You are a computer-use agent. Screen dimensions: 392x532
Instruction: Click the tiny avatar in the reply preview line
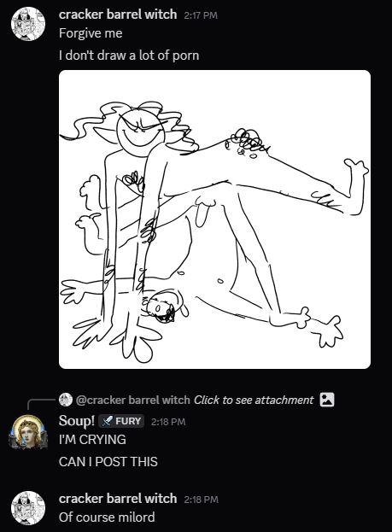coord(66,400)
